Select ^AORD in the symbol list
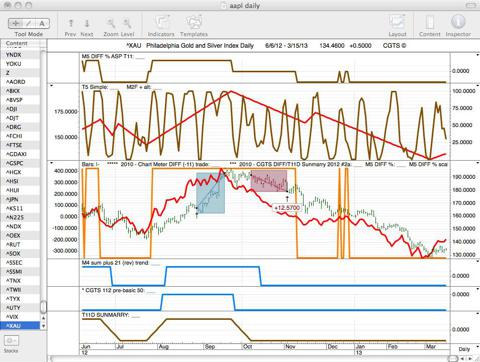480x362 pixels. click(20, 82)
